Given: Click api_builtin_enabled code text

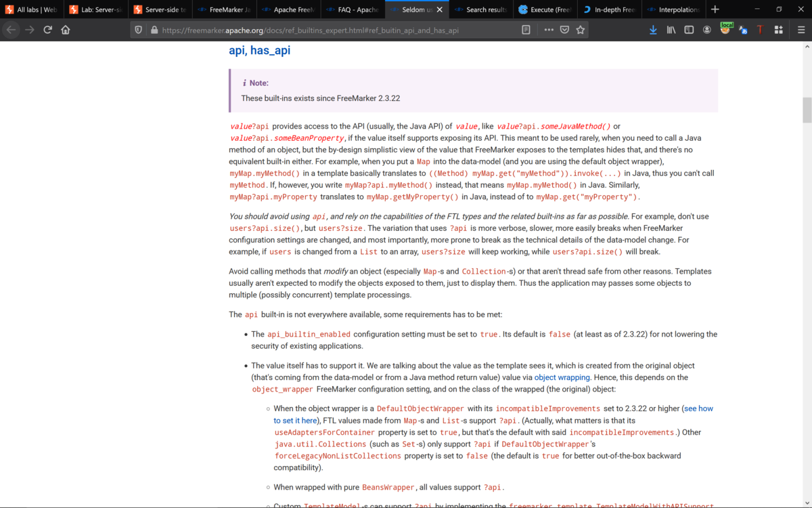Looking at the screenshot, I should point(309,335).
